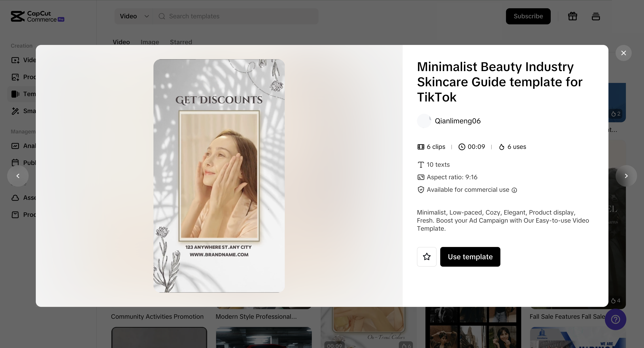The width and height of the screenshot is (644, 348).
Task: Click the Use template button
Action: (470, 257)
